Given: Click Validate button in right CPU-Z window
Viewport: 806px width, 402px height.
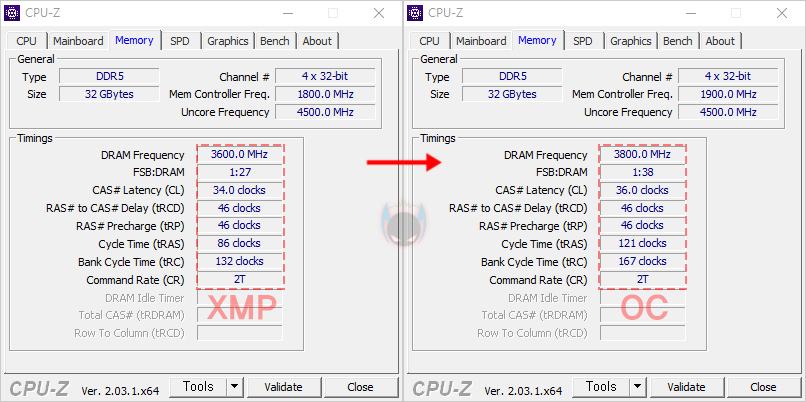Looking at the screenshot, I should (686, 387).
